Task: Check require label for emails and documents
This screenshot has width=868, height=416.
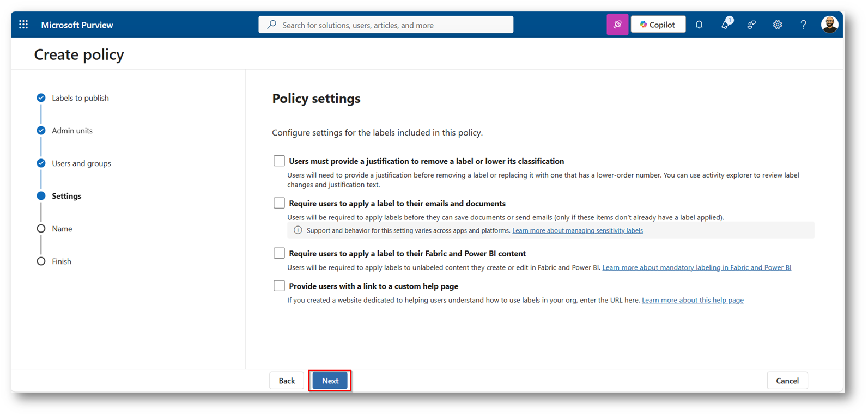Action: tap(279, 203)
